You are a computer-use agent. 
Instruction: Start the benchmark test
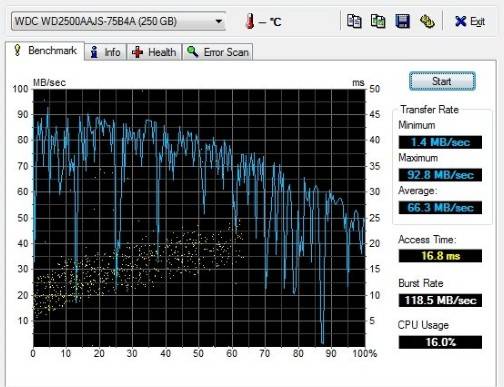(x=442, y=81)
